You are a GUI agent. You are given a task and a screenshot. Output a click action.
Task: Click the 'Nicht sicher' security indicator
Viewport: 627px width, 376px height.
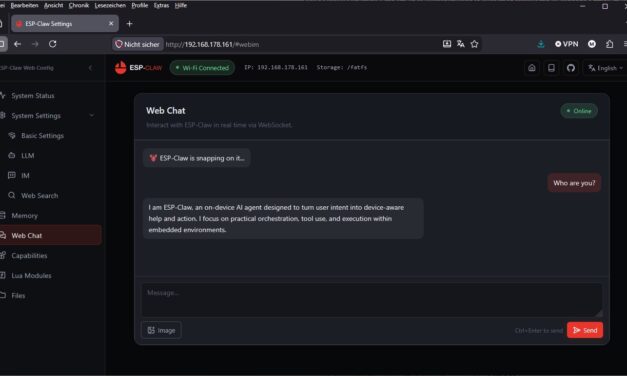coord(138,44)
